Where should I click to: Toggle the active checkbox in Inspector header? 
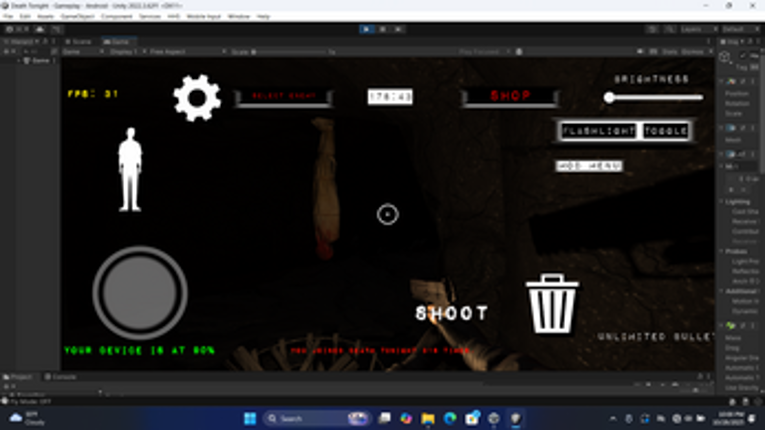tap(742, 56)
